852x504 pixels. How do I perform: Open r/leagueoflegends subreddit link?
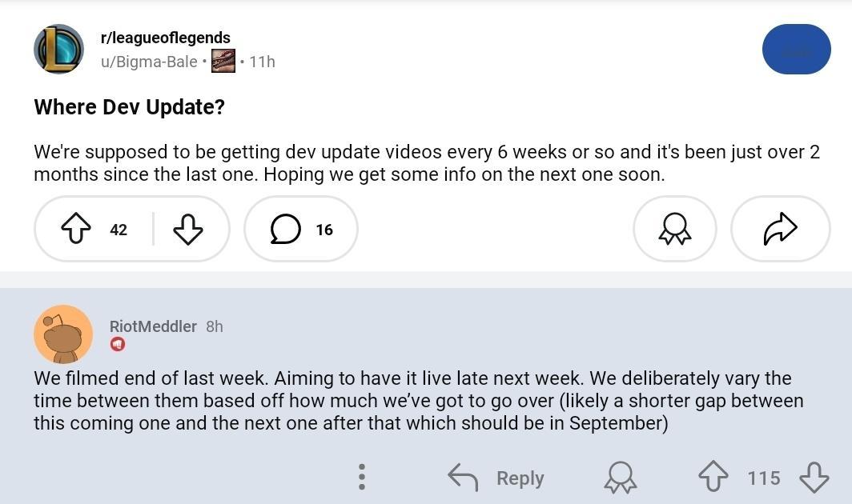click(x=165, y=38)
